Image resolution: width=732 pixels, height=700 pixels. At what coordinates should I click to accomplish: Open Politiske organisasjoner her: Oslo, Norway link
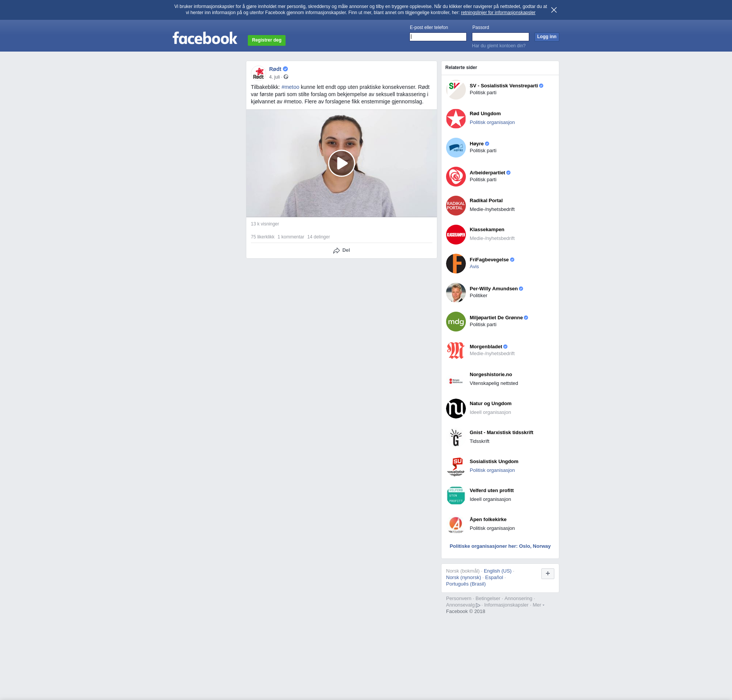tap(500, 546)
